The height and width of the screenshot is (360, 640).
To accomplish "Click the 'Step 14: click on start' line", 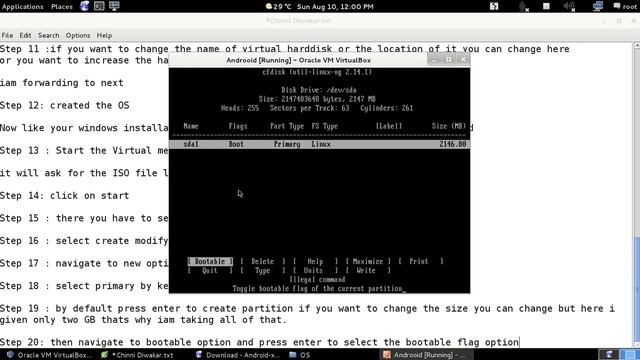I will click(64, 196).
